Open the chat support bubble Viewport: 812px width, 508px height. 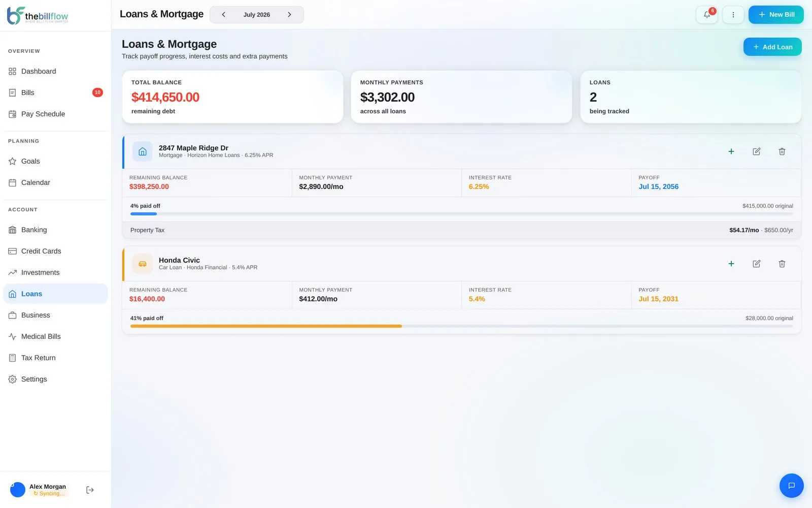(791, 486)
